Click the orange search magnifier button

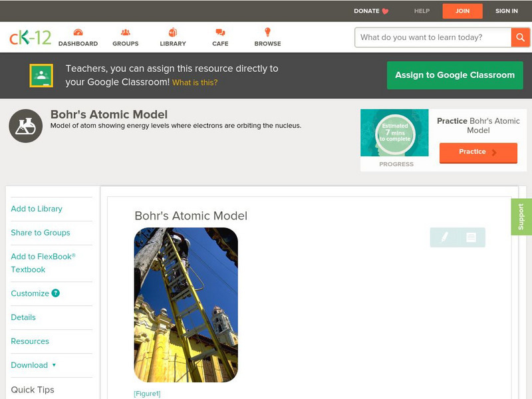coord(520,37)
